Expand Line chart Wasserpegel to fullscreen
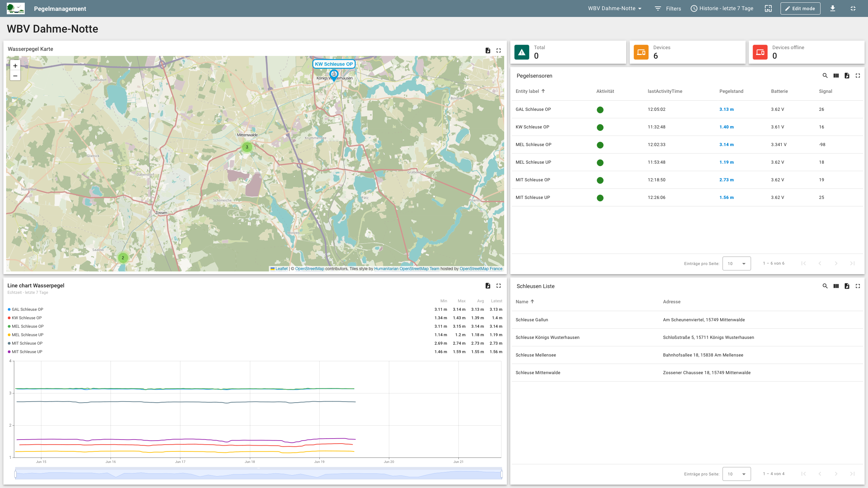 [x=498, y=286]
